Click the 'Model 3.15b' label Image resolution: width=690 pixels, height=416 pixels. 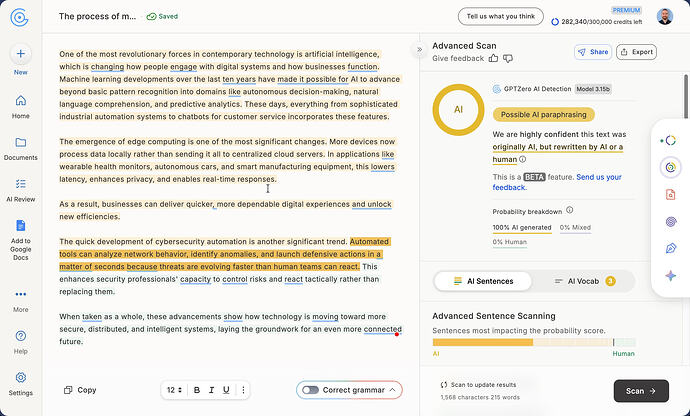click(x=593, y=89)
